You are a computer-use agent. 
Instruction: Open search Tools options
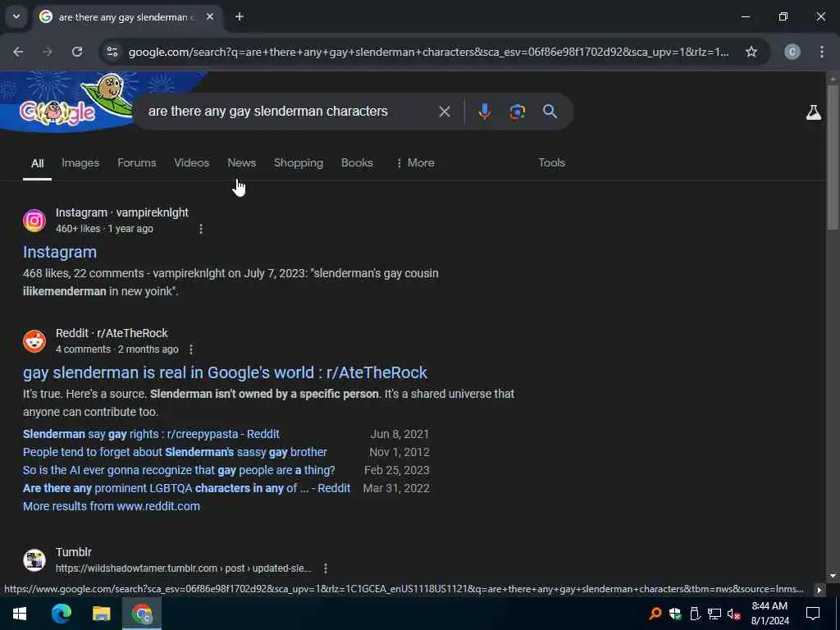(551, 163)
